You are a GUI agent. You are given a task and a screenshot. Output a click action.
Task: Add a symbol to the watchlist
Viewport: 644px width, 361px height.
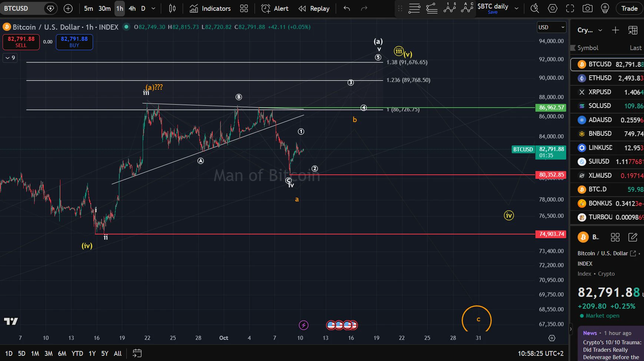point(615,30)
